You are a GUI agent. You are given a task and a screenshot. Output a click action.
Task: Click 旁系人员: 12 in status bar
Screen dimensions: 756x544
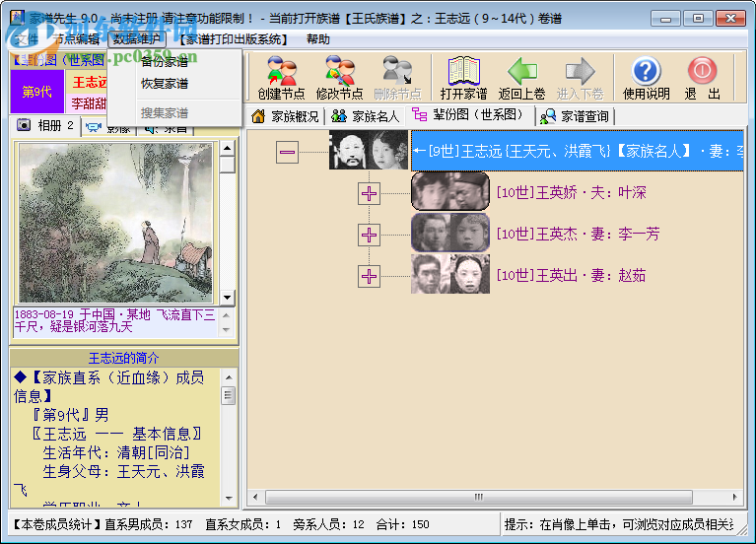pos(329,524)
